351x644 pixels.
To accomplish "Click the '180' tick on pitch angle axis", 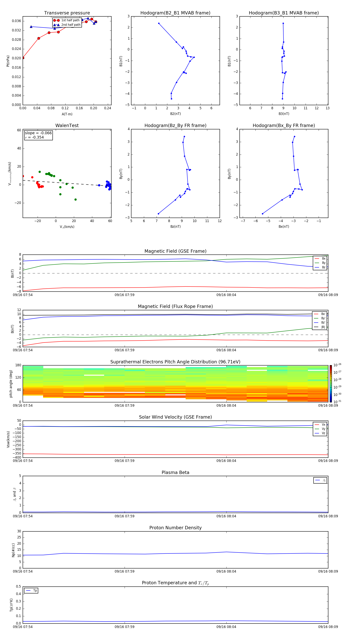I will pyautogui.click(x=18, y=365).
